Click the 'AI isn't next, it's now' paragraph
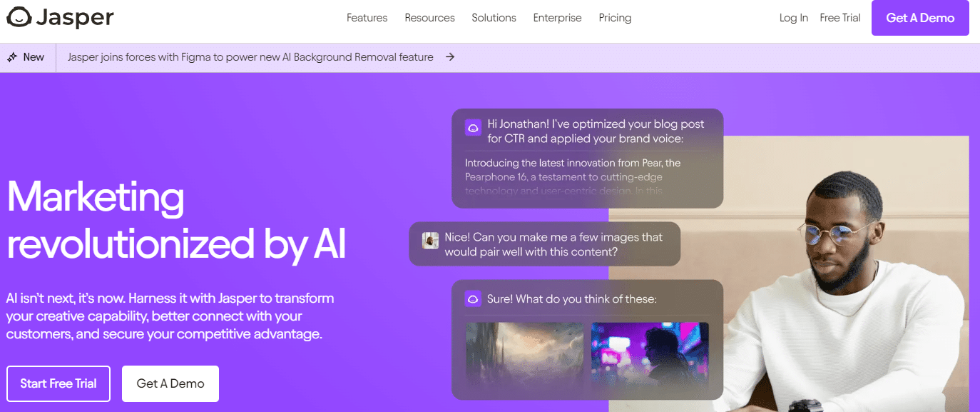 click(170, 316)
